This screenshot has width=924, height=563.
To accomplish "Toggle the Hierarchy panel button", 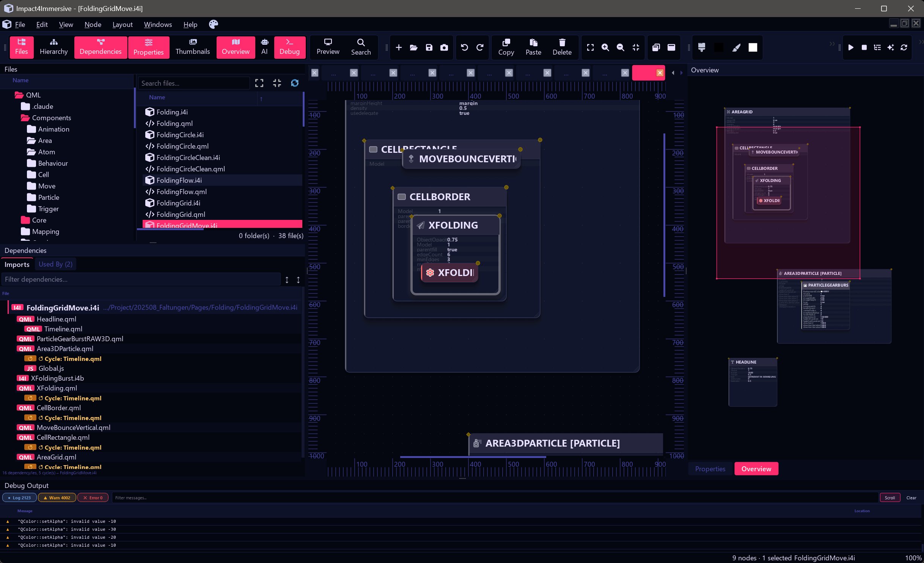I will tap(53, 47).
